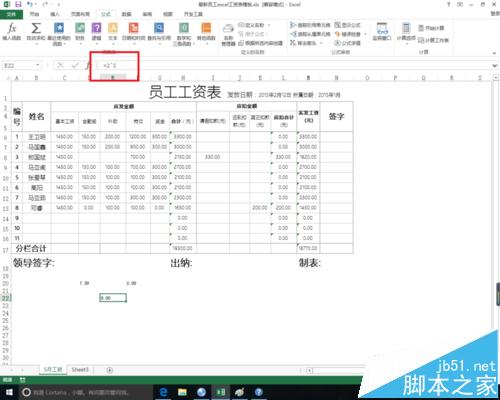Click Enter checkmark in formula bar
Screen dimensions: 500x400
pyautogui.click(x=75, y=65)
